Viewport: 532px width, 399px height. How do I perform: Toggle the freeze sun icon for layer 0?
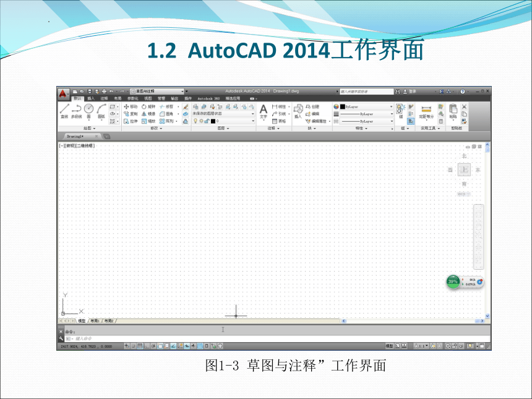click(201, 121)
